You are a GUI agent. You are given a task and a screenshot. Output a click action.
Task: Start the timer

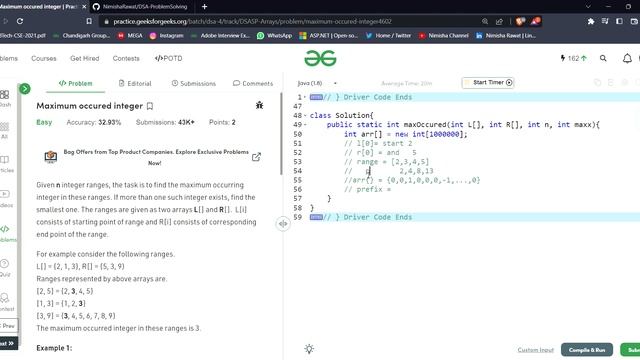point(488,82)
